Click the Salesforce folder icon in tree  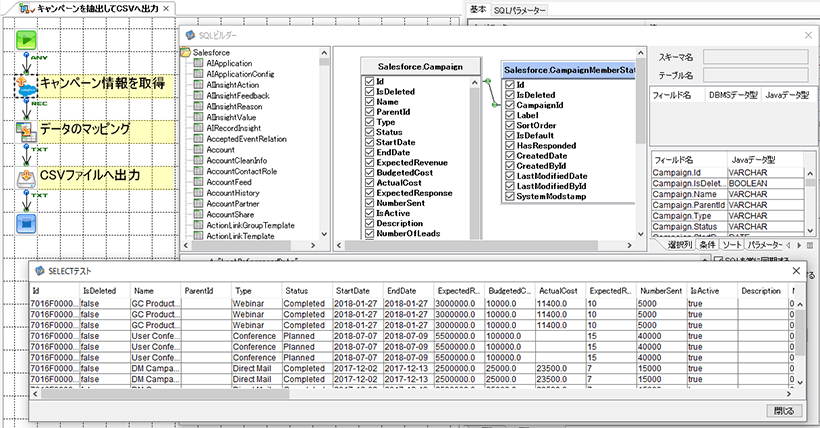click(x=185, y=52)
